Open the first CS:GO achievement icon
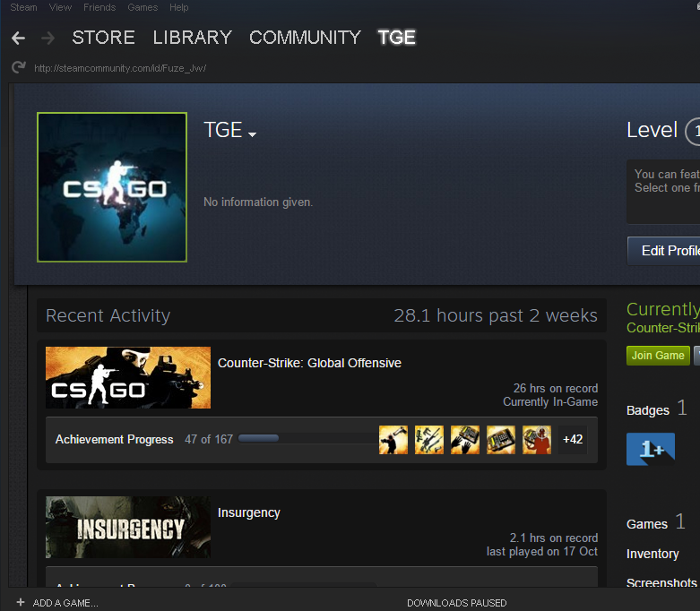This screenshot has height=611, width=700. click(x=393, y=440)
